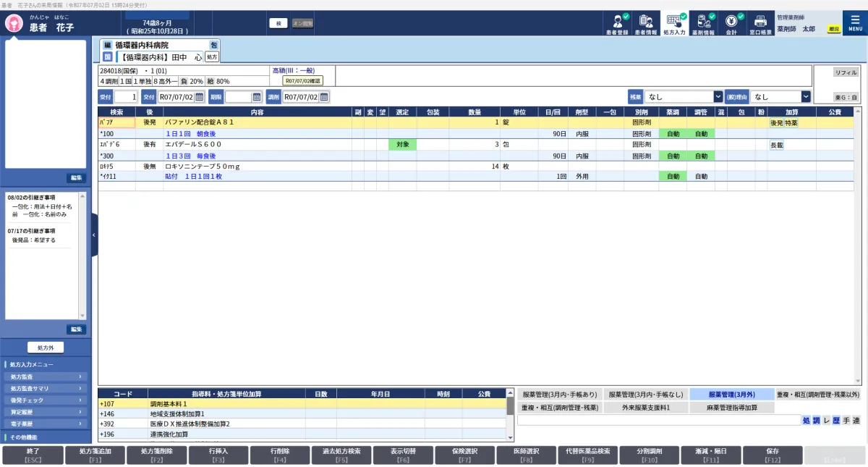Click the 保存 [F12] button
Screen dimensions: 868x467
772,455
